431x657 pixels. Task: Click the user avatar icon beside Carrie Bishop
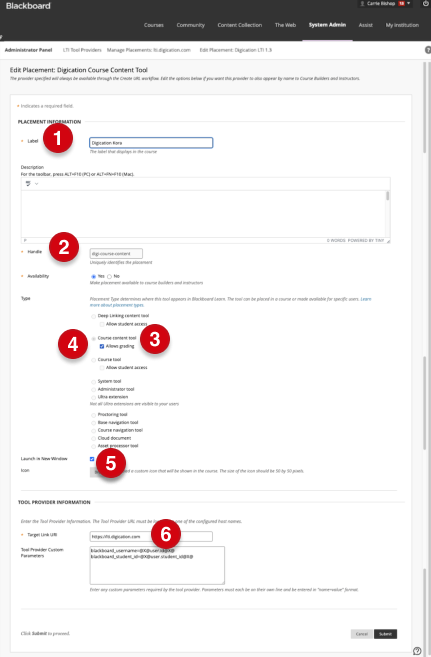point(362,3)
